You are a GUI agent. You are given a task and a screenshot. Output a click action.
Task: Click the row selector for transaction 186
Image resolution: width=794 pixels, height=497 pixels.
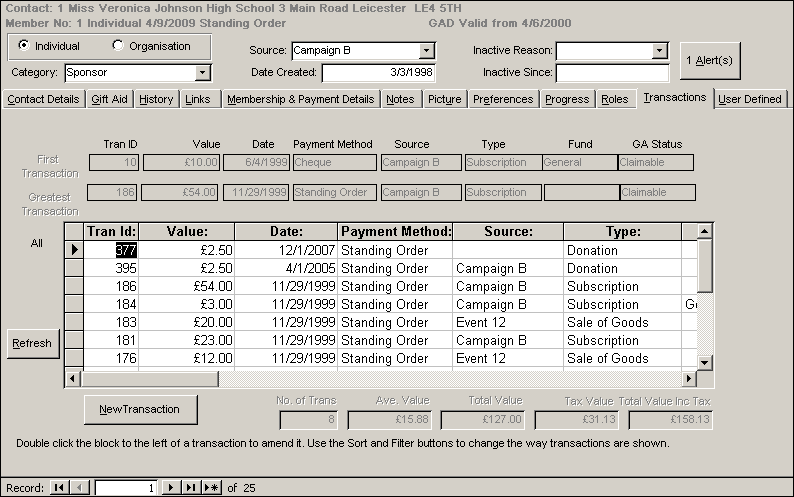pyautogui.click(x=74, y=286)
